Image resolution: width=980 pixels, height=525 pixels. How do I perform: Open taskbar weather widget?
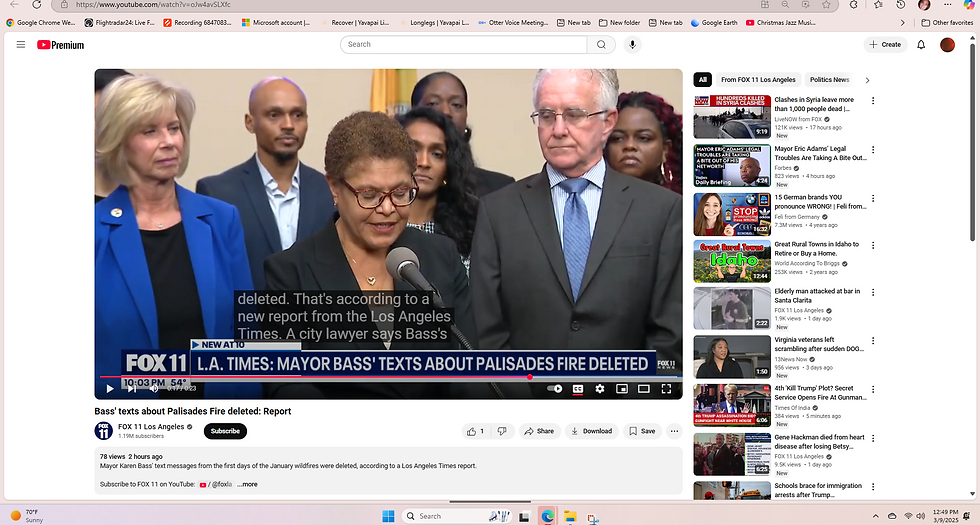[26, 516]
